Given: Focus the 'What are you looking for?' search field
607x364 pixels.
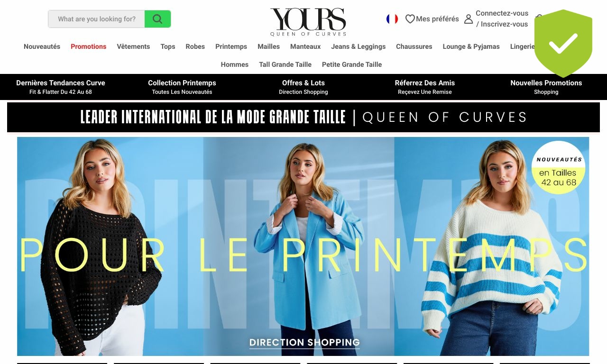Looking at the screenshot, I should pos(97,19).
